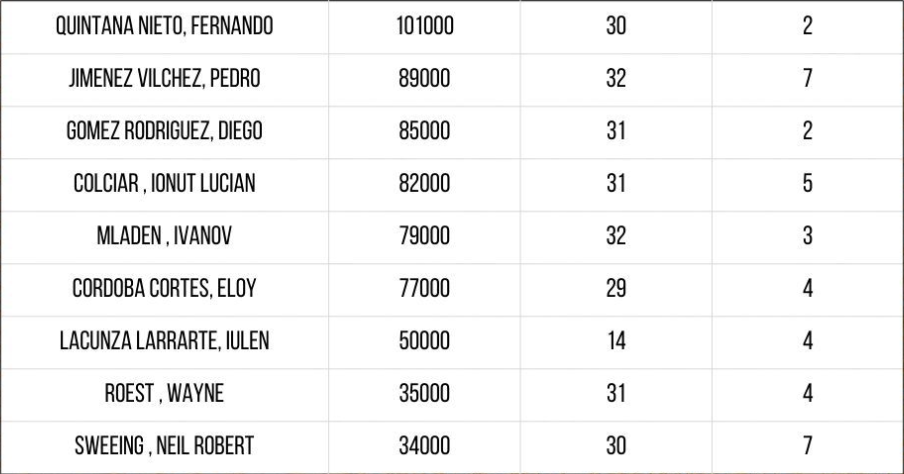Select the cell showing 35000
Screen dimensions: 904x474
coord(425,393)
